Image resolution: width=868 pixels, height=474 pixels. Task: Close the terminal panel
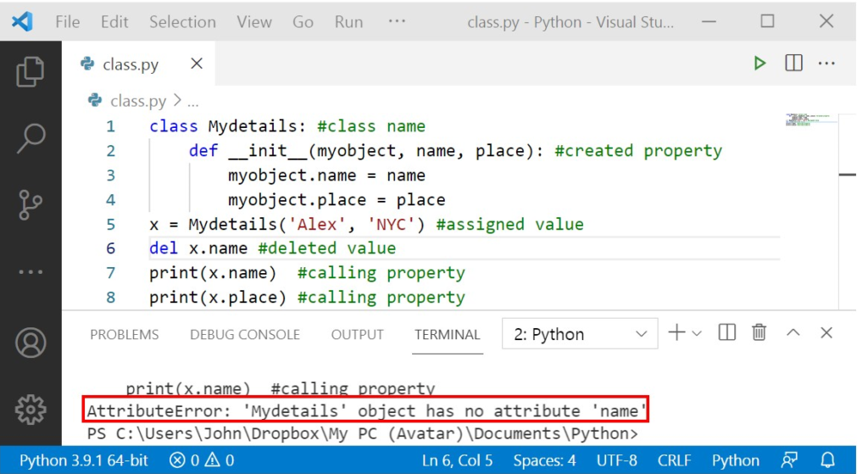pos(826,332)
